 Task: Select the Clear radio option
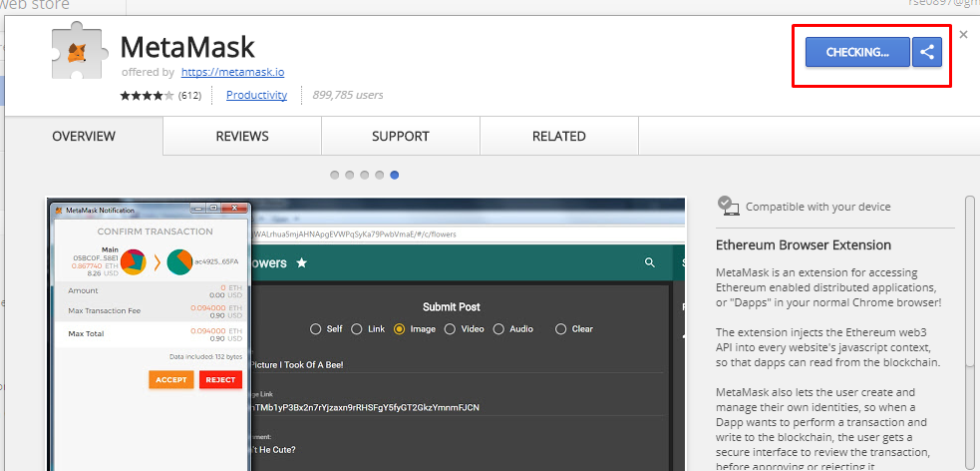(560, 329)
